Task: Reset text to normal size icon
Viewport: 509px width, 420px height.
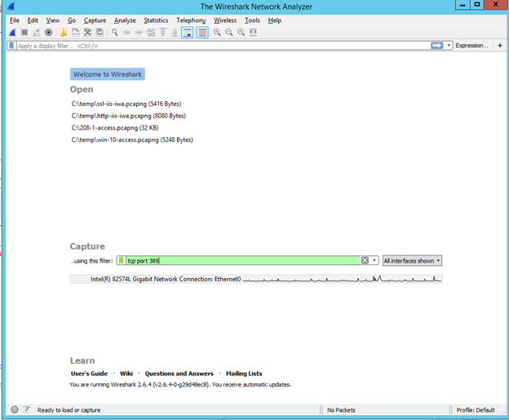Action: [x=241, y=33]
